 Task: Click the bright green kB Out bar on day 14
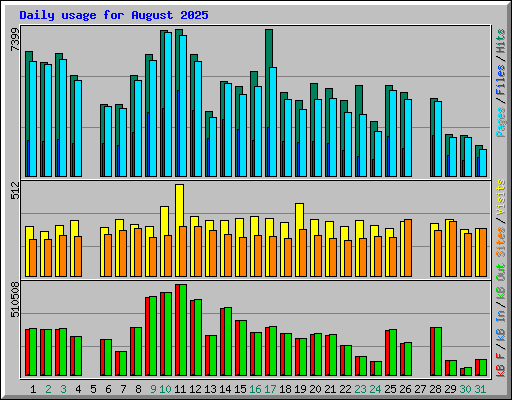[x=228, y=342]
